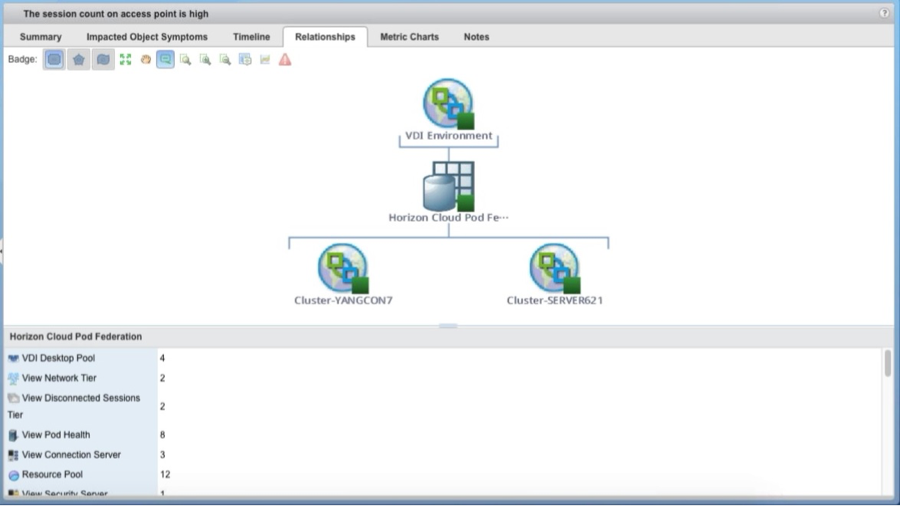Toggle the show-values-on-point tooltip icon
Viewport: 900px width, 506px height.
165,59
